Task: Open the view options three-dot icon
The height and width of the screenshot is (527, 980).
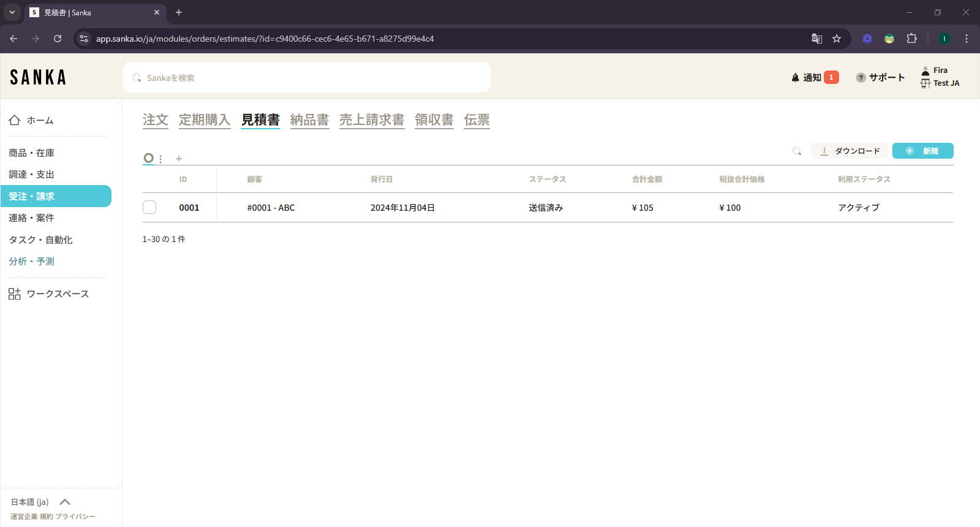Action: tap(160, 159)
